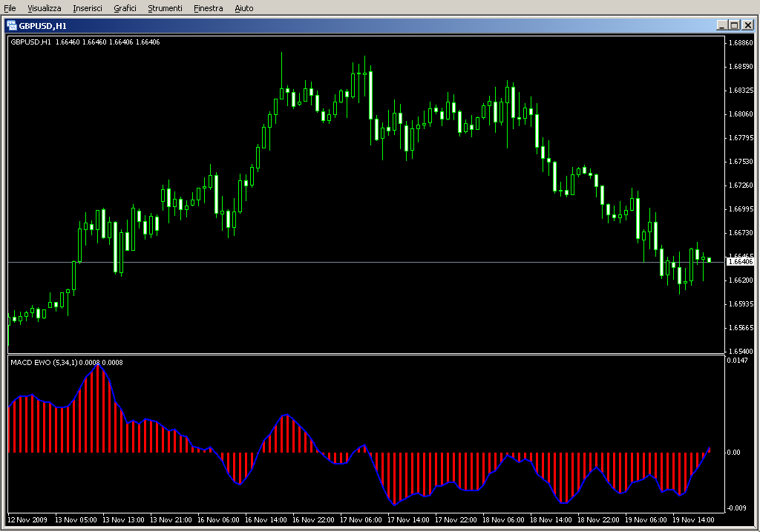Open the Strumenti menu
760x532 pixels.
[x=165, y=8]
